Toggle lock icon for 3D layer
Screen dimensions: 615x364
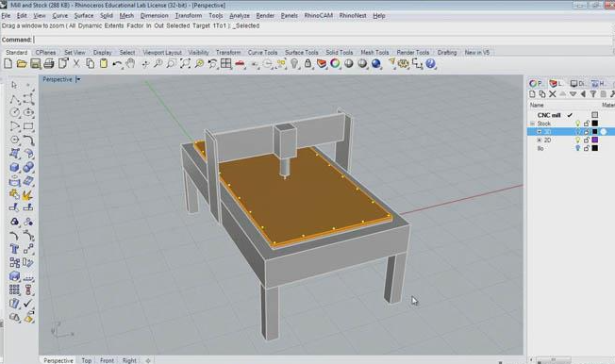pos(587,132)
